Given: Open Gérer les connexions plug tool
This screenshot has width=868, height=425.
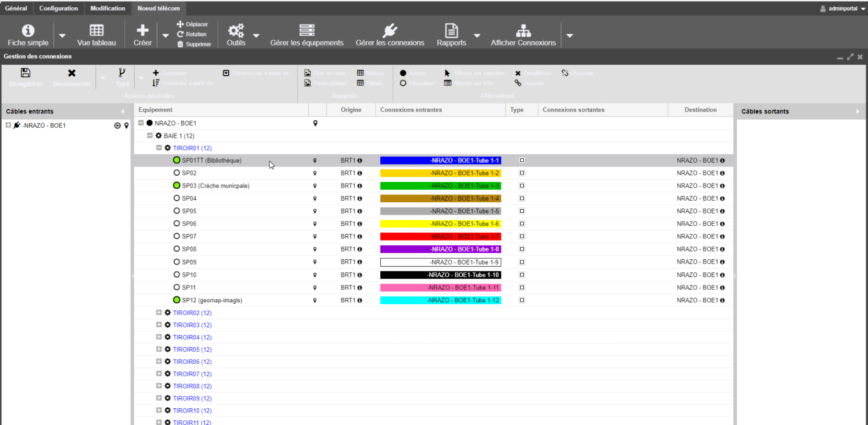Looking at the screenshot, I should (x=390, y=31).
